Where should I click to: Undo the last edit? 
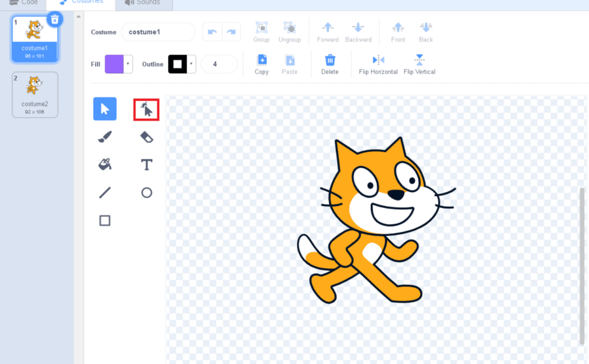(213, 31)
